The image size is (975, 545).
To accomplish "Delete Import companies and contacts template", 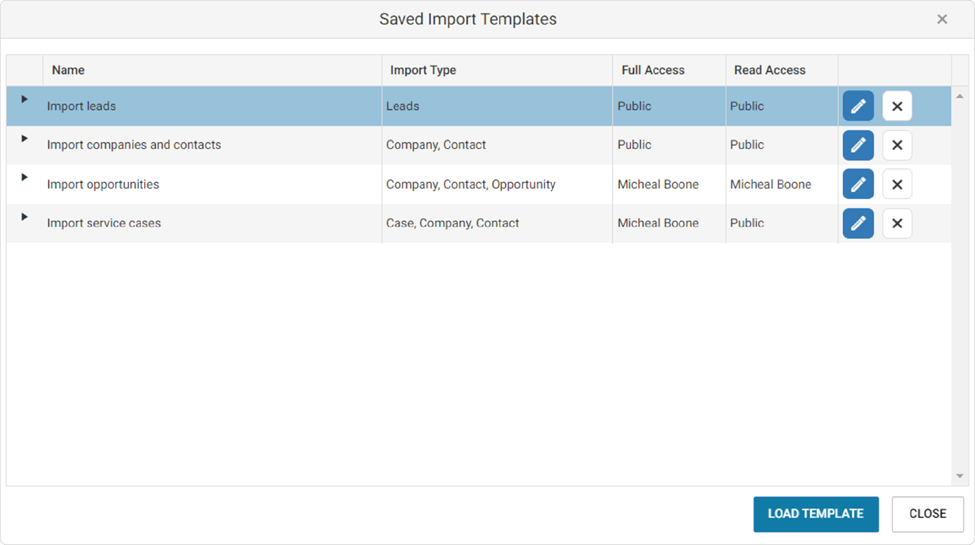I will tap(897, 145).
